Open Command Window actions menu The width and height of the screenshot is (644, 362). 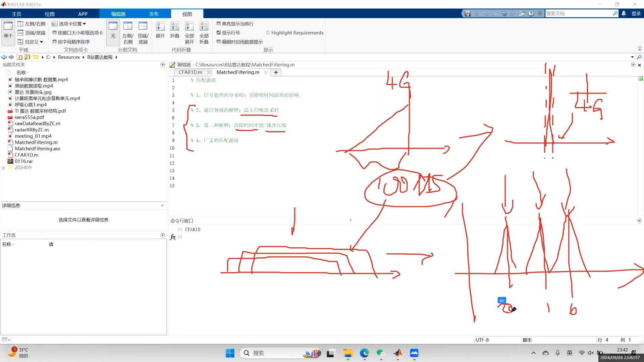click(639, 221)
